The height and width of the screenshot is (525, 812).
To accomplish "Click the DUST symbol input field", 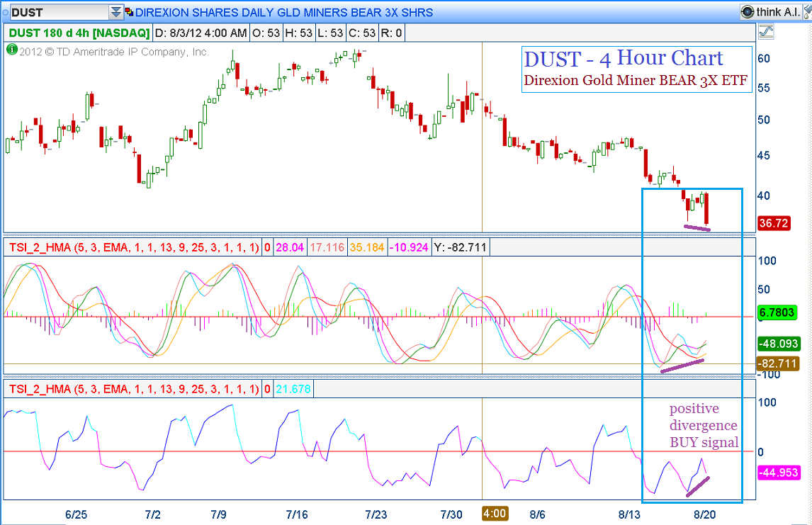I will click(60, 12).
